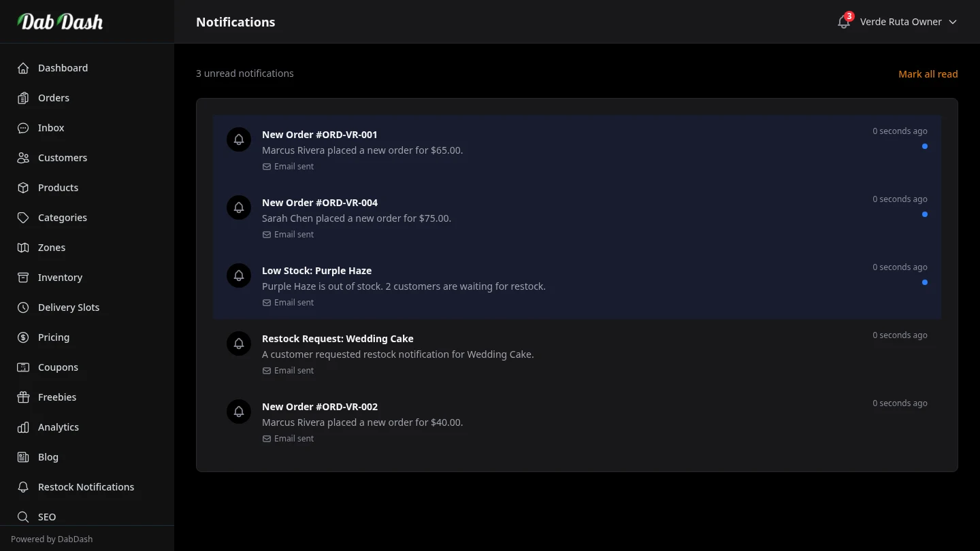Navigate to Dashboard in the sidebar

tap(63, 68)
